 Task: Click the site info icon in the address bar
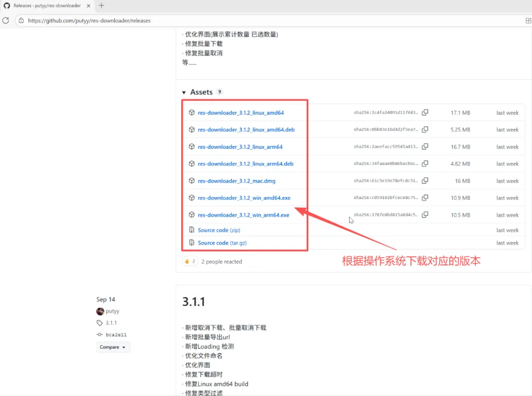(21, 20)
